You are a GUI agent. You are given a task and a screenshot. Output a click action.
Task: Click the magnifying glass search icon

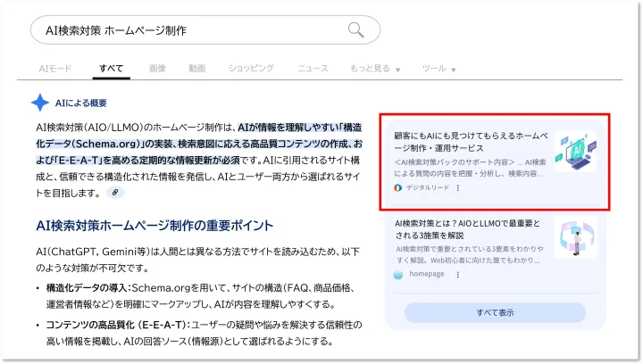click(355, 30)
